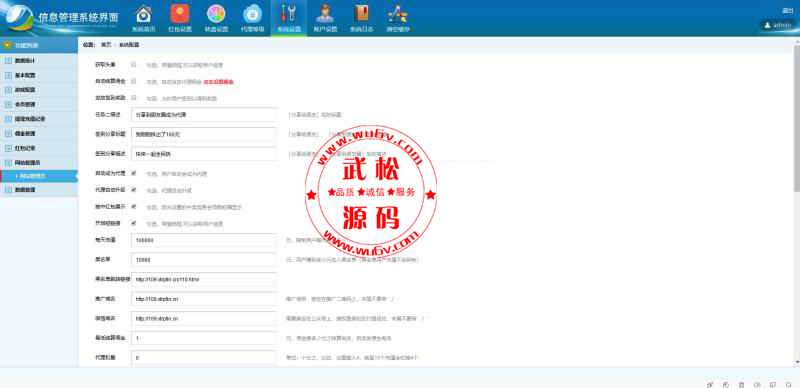Click the red 点击设置佣金 link
The image size is (800, 388).
pos(218,82)
